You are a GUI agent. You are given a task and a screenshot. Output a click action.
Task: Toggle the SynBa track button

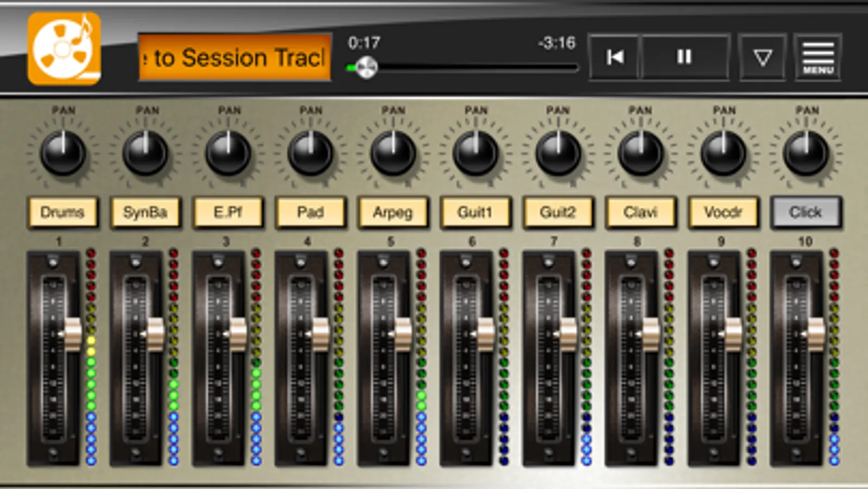[145, 212]
